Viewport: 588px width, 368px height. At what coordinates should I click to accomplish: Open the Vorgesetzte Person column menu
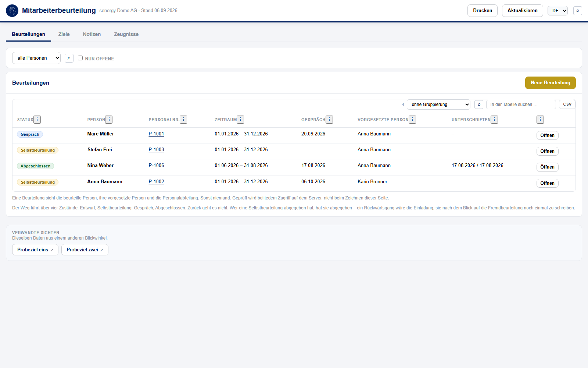coord(412,120)
